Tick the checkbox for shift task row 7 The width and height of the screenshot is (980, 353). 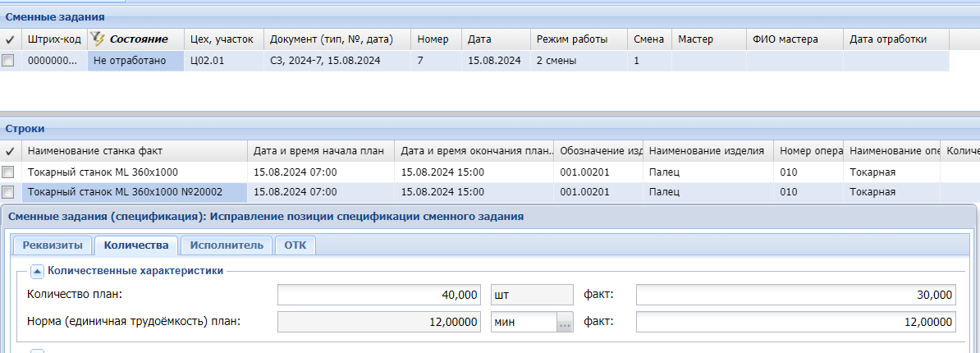[8, 61]
